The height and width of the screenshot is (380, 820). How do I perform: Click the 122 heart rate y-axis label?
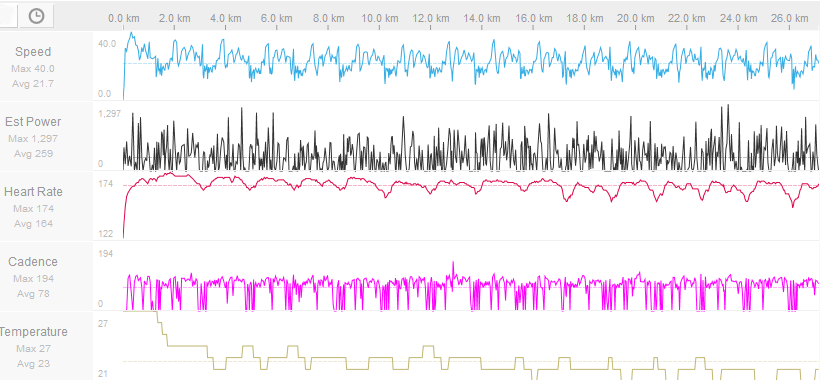pos(105,234)
